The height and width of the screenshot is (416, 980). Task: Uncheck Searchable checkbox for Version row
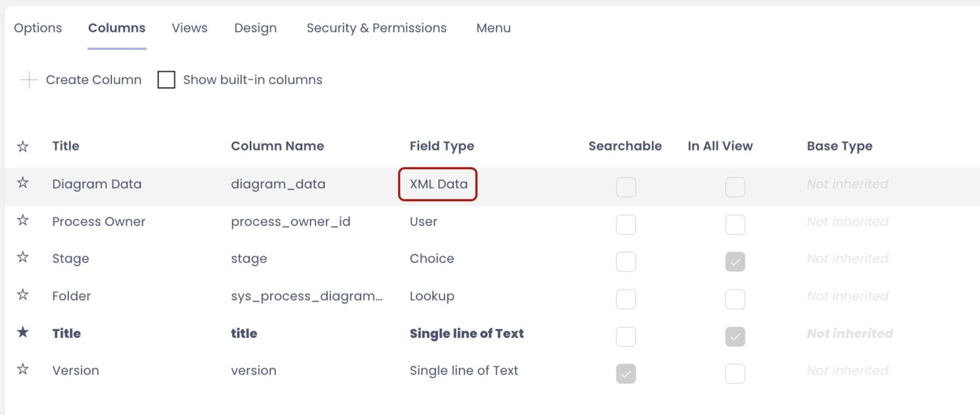pos(625,374)
